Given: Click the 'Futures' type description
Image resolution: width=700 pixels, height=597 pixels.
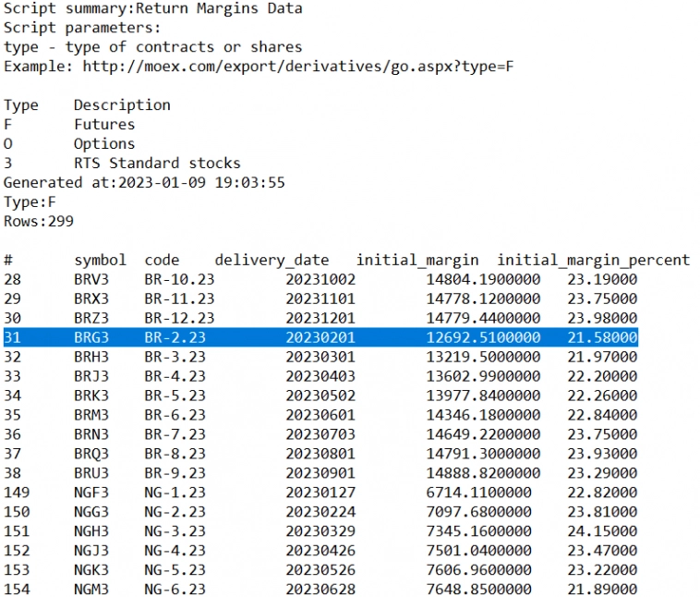Looking at the screenshot, I should (104, 124).
